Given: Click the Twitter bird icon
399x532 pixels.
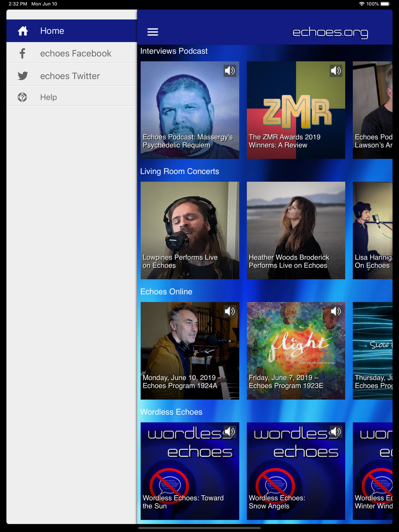Looking at the screenshot, I should [23, 76].
